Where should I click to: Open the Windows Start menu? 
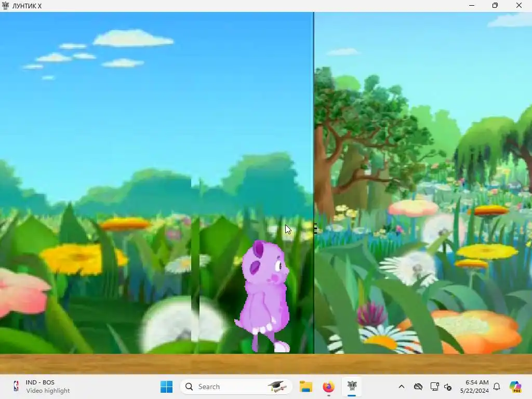[166, 387]
